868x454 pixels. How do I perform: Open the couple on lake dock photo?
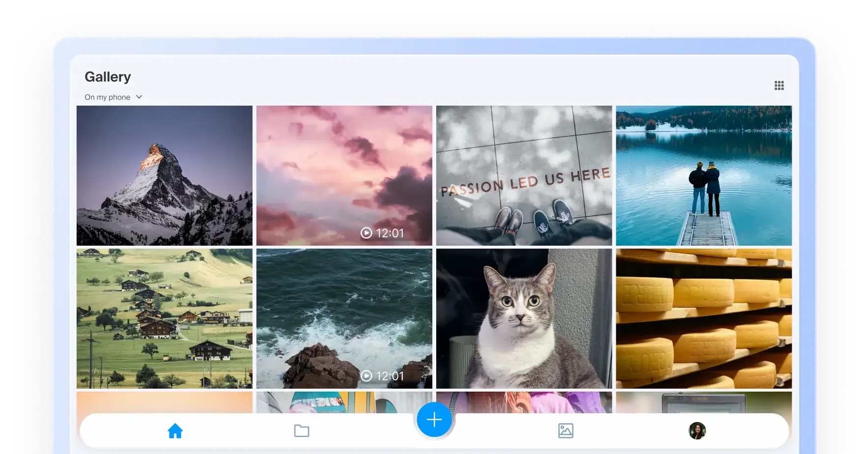pos(704,175)
